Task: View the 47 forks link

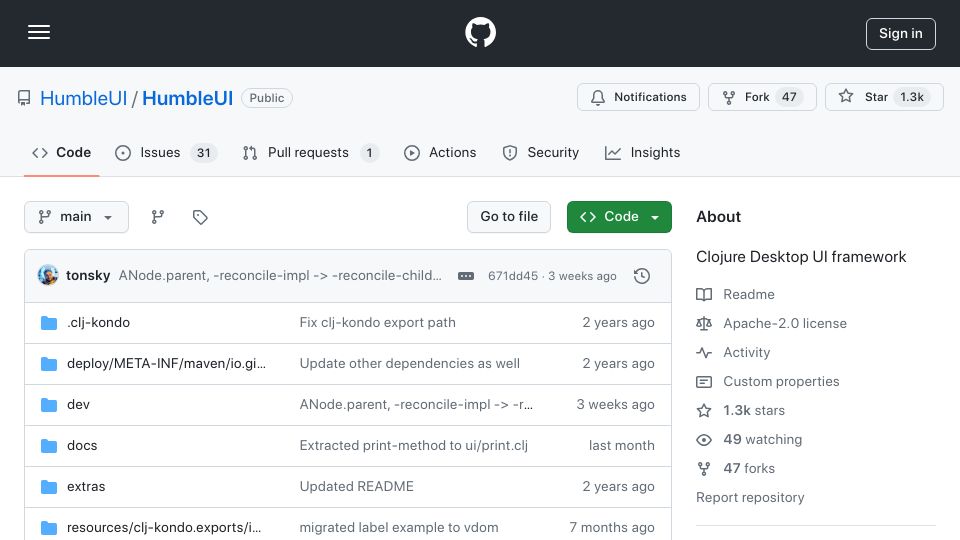Action: click(736, 468)
